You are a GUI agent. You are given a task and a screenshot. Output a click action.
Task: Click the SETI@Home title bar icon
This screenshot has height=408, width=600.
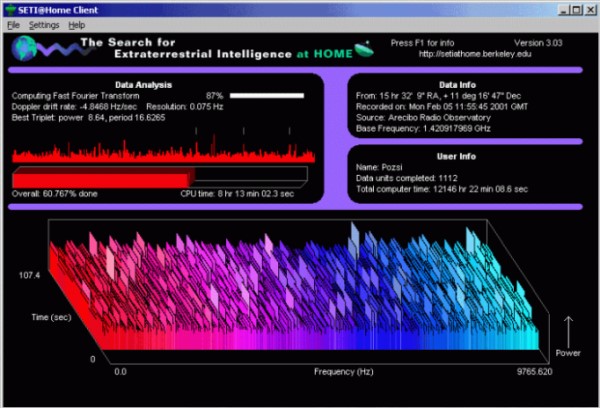(10, 10)
